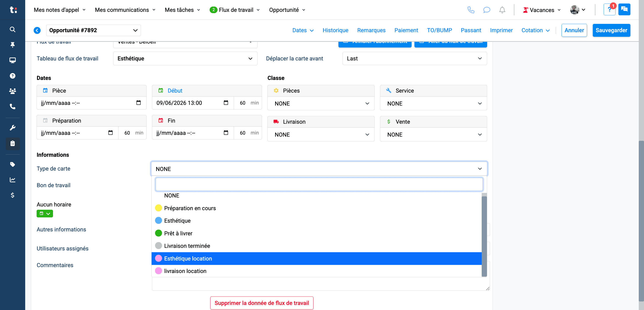The width and height of the screenshot is (644, 310).
Task: Select Esthétique location card type
Action: click(x=317, y=259)
